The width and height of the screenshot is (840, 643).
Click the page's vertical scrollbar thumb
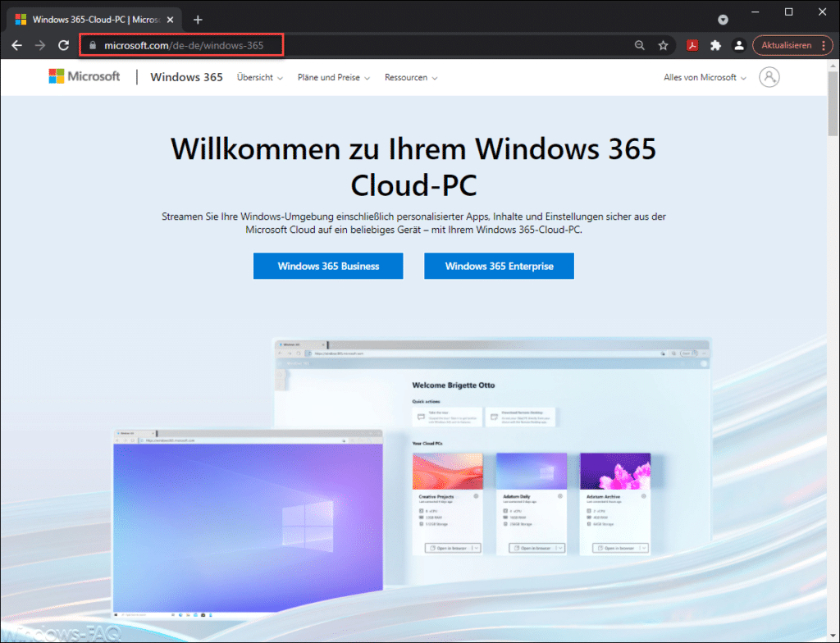pyautogui.click(x=833, y=103)
